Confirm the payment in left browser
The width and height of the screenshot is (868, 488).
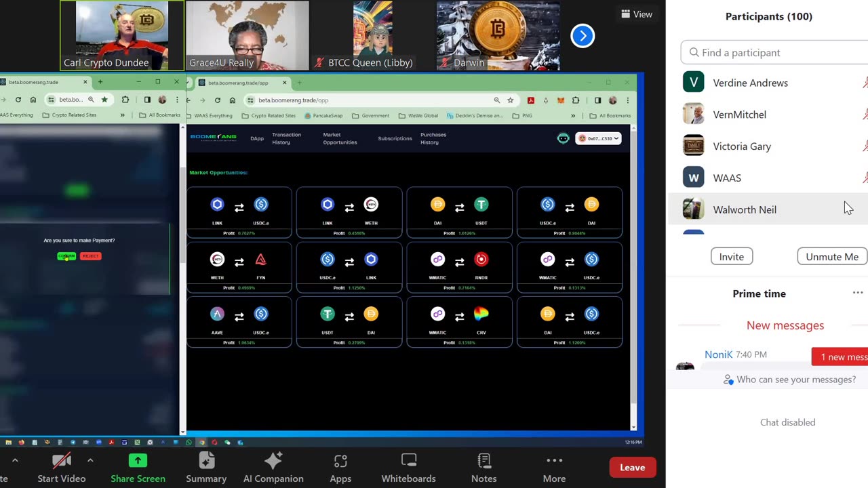click(66, 256)
